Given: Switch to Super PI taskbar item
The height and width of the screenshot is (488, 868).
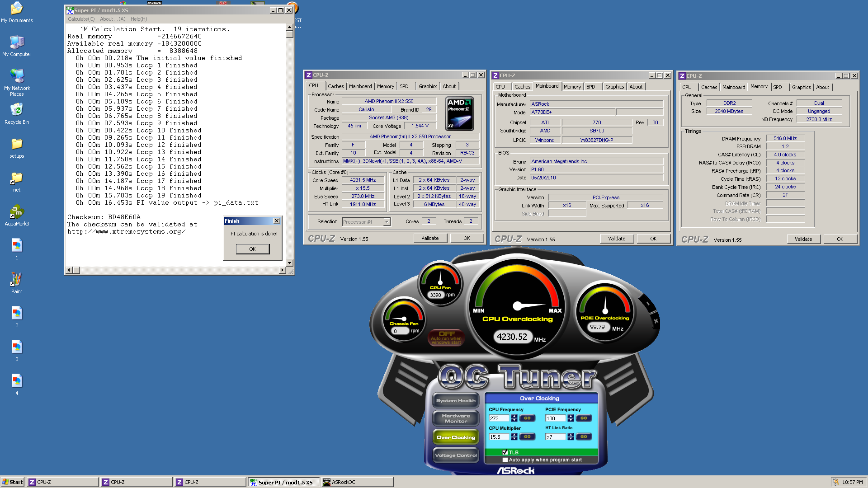Looking at the screenshot, I should [x=283, y=482].
